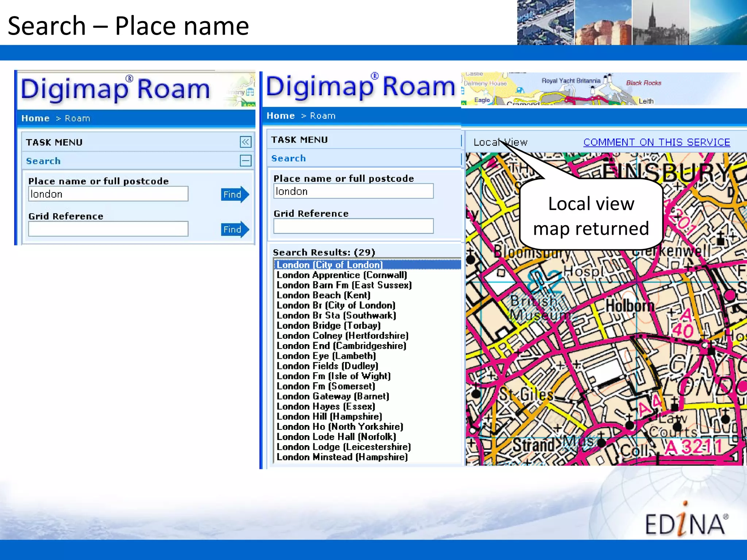Click the Digimap Roam logo in right panel

click(x=361, y=86)
